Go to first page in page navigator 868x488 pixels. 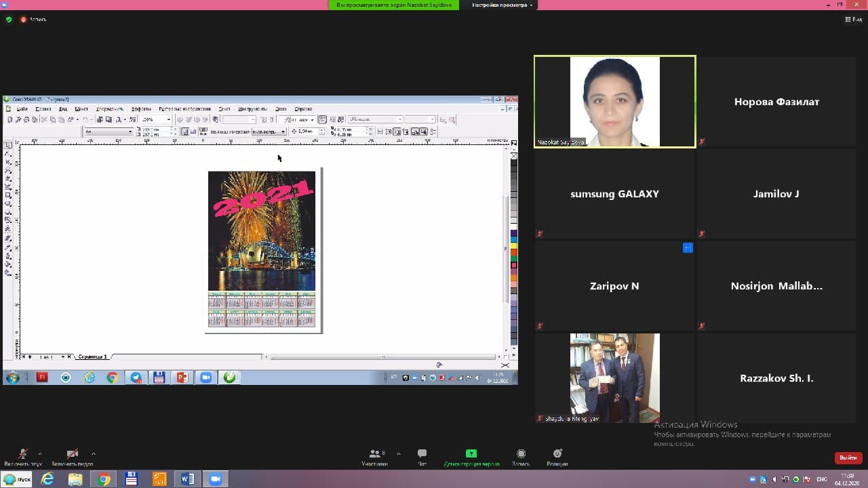(24, 357)
